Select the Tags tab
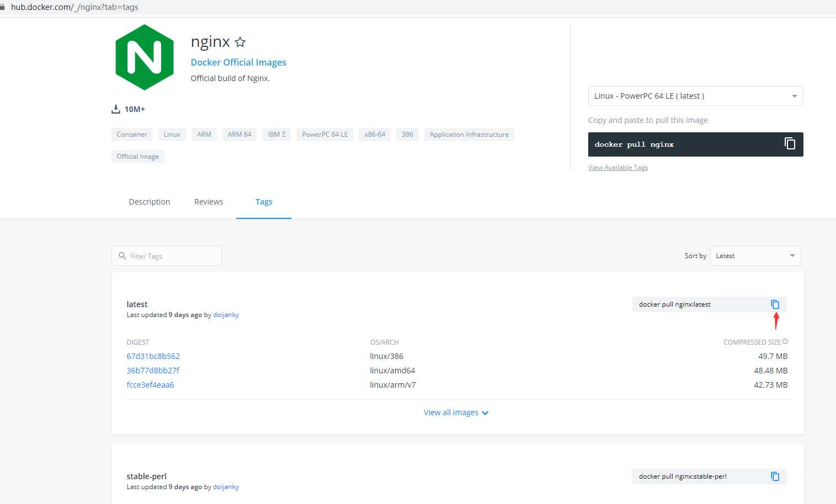Viewport: 836px width, 504px height. tap(264, 202)
